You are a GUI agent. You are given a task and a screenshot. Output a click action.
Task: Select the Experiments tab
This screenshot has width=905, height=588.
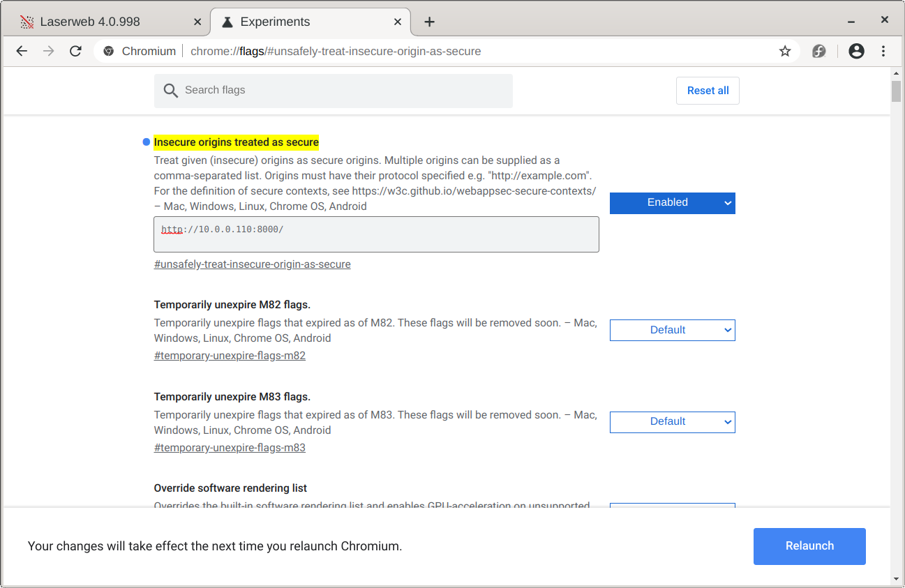(311, 22)
